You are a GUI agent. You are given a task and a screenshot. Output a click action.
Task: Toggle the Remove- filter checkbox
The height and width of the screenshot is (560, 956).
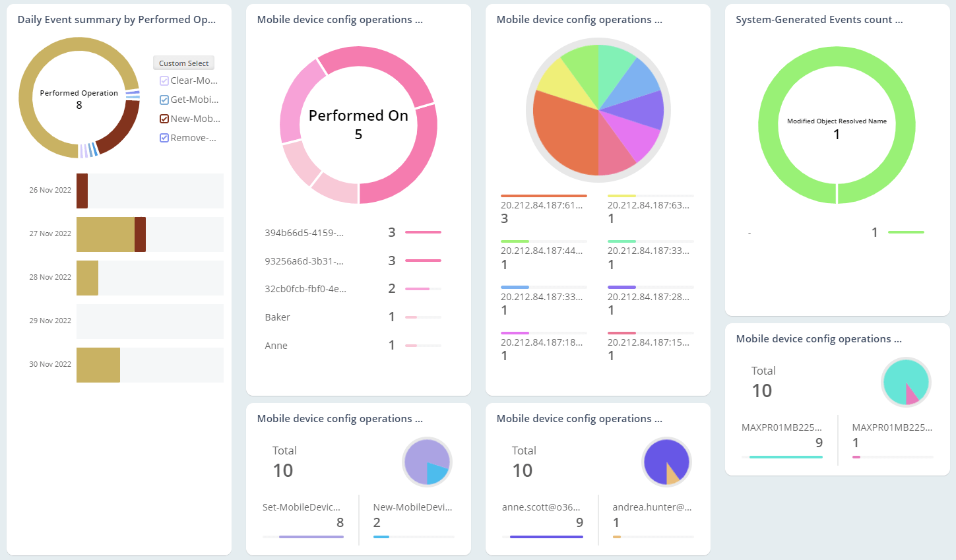coord(165,137)
